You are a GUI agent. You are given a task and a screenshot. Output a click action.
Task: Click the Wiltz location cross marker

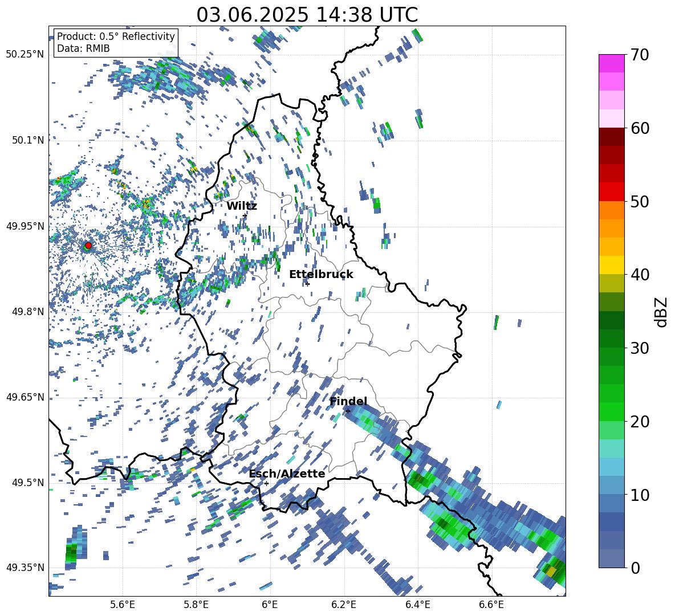[245, 215]
